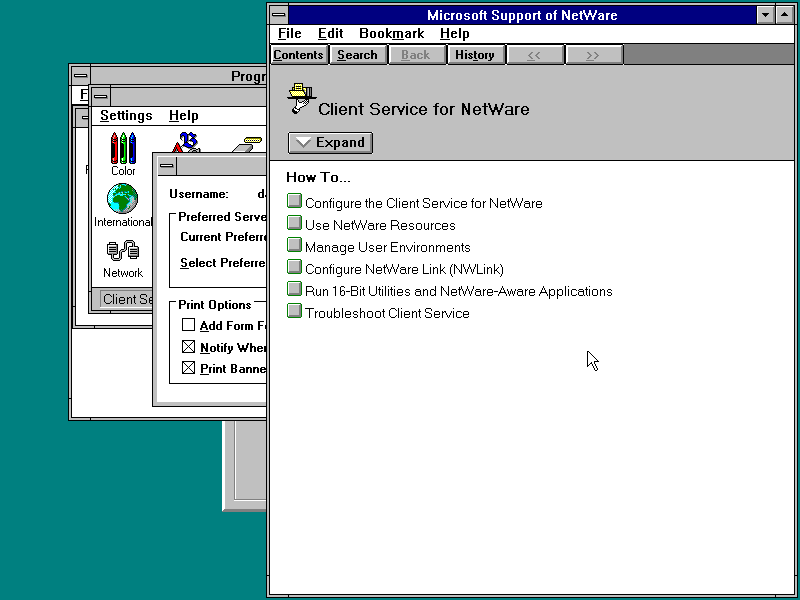Image resolution: width=800 pixels, height=600 pixels.
Task: Disable the Print Banner checkbox
Action: click(x=189, y=368)
